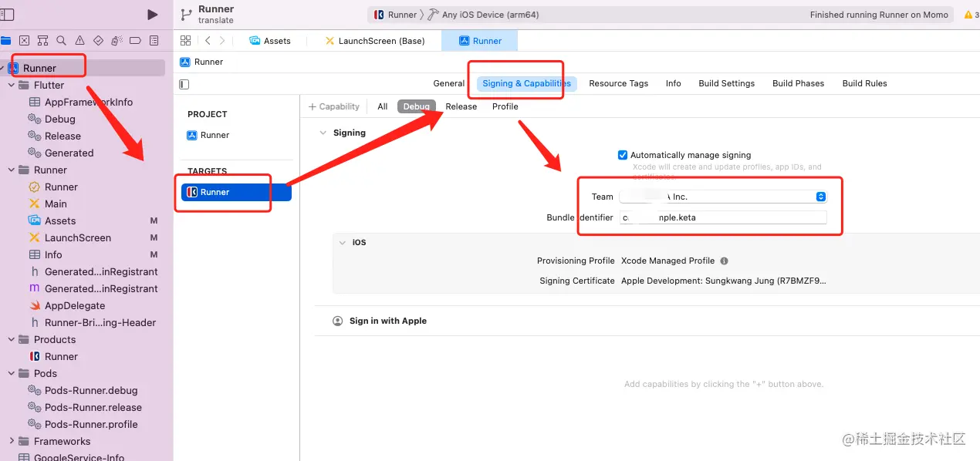Screen dimensions: 980x461
Task: Click the AppDelegate swift file icon
Action: [x=34, y=305]
